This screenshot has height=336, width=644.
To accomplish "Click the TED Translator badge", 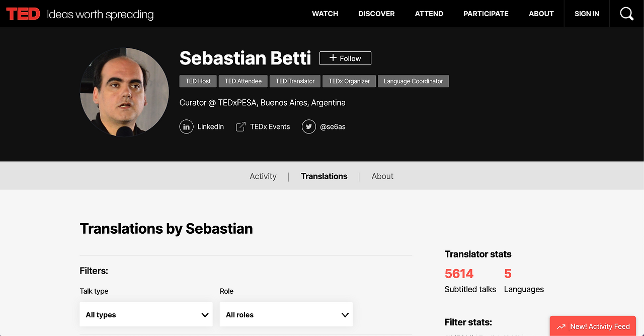I will tap(295, 81).
